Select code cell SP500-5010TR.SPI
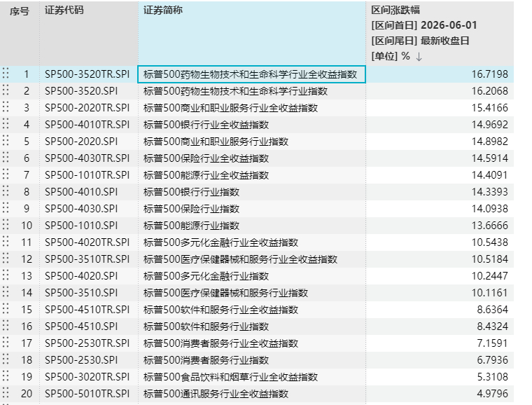The width and height of the screenshot is (532, 405). 87,394
